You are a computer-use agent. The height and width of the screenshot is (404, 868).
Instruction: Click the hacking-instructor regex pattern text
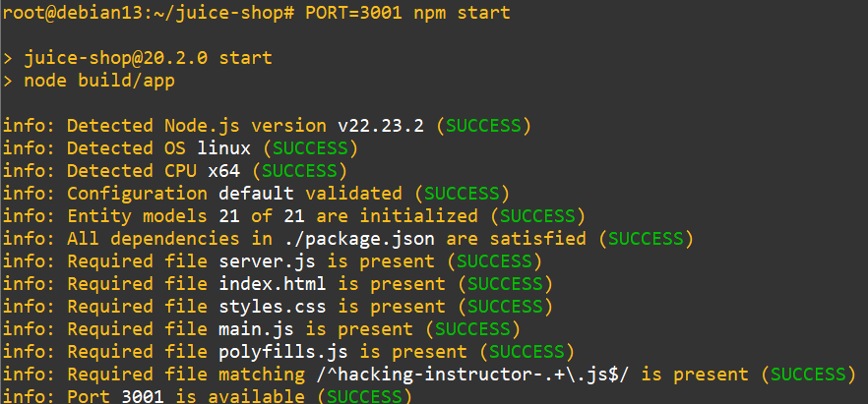point(472,375)
